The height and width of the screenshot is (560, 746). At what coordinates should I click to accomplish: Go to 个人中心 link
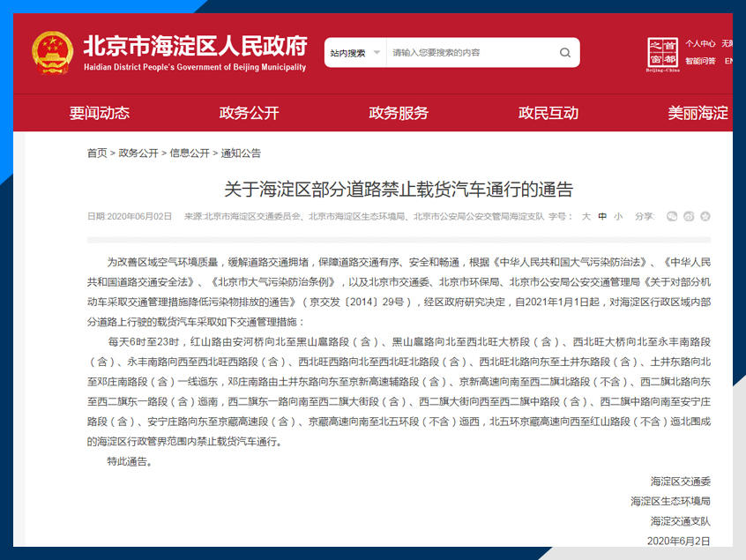pyautogui.click(x=700, y=44)
